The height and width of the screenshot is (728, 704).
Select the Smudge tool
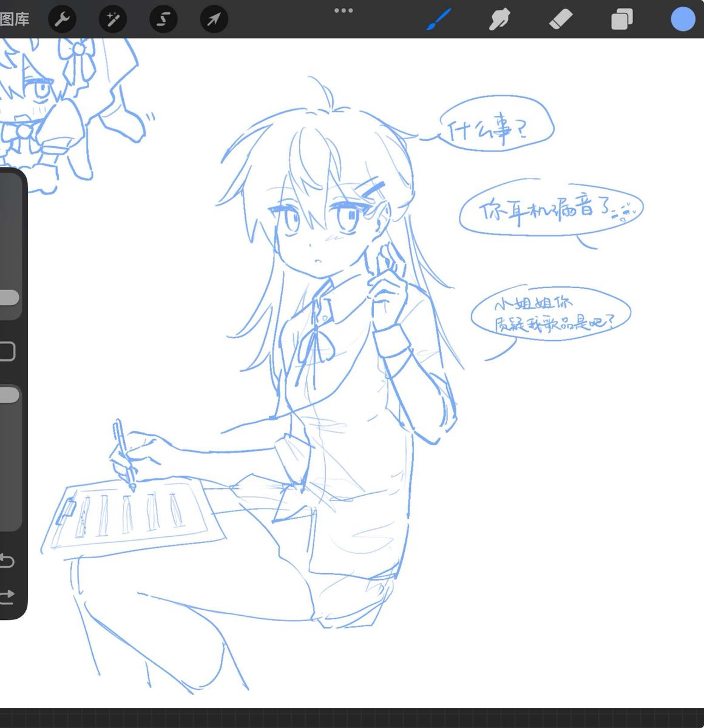(x=499, y=19)
